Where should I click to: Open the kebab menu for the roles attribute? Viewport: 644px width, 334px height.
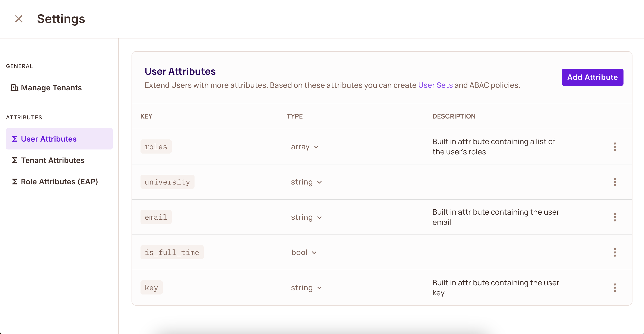615,147
